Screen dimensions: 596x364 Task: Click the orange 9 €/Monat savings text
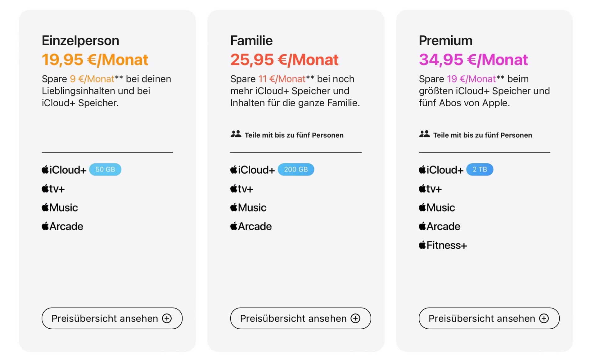(92, 79)
